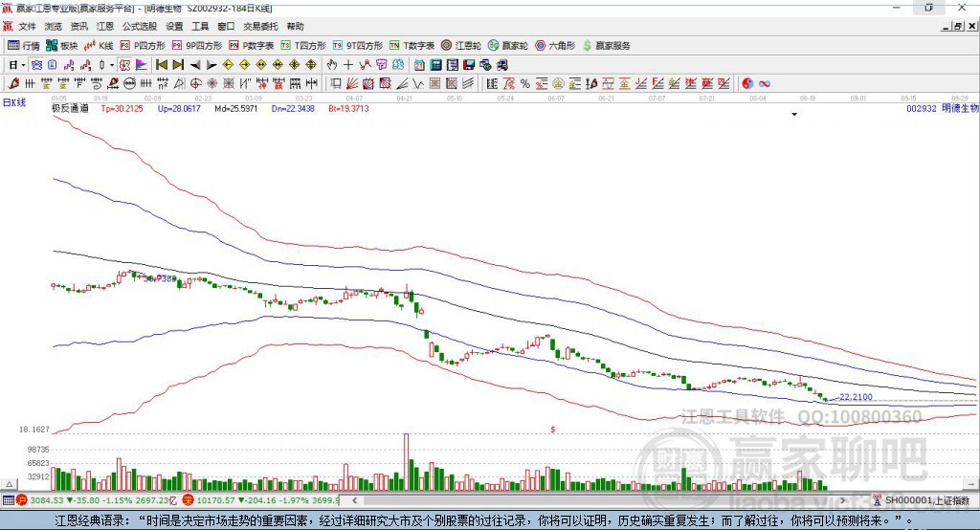Click the black triangle dropdown above chart
The image size is (980, 530).
pos(794,115)
